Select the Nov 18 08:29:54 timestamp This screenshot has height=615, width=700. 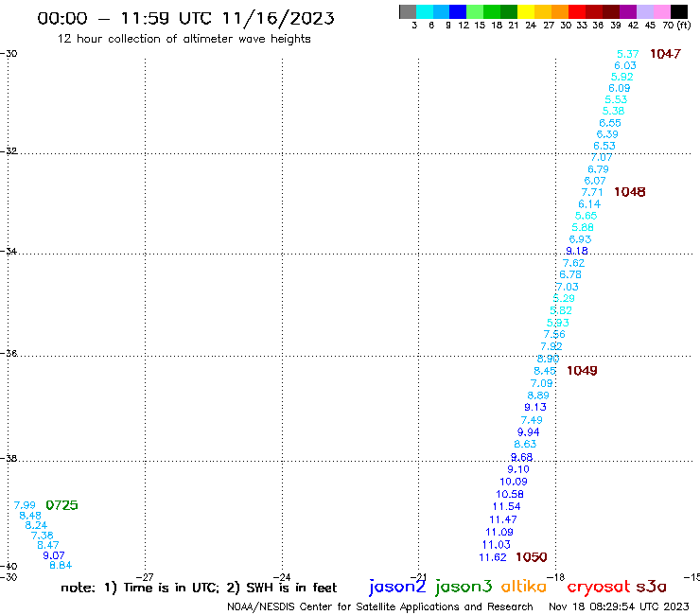619,606
